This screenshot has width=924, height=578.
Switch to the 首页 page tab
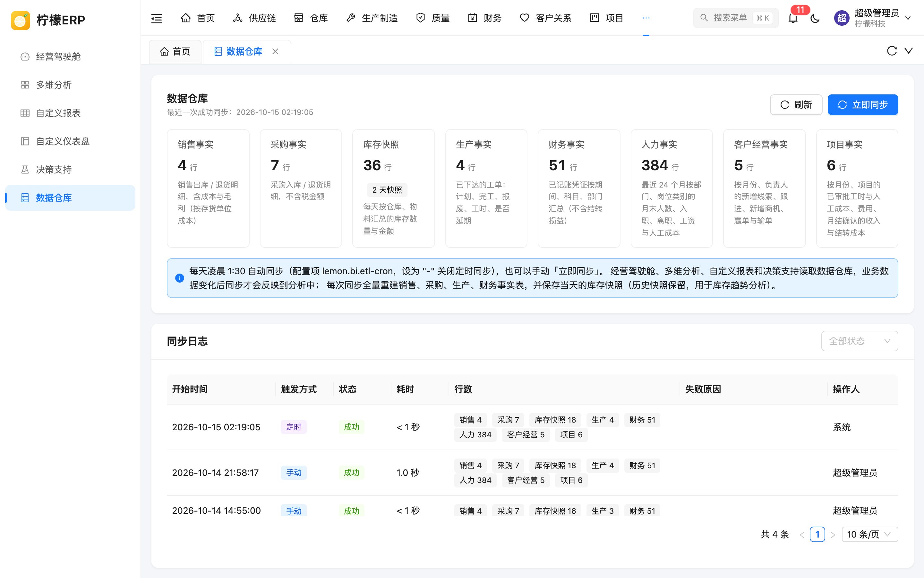coord(175,52)
